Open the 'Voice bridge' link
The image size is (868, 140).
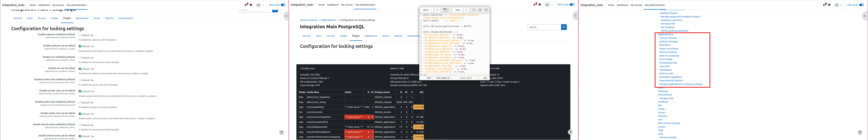[x=666, y=59]
